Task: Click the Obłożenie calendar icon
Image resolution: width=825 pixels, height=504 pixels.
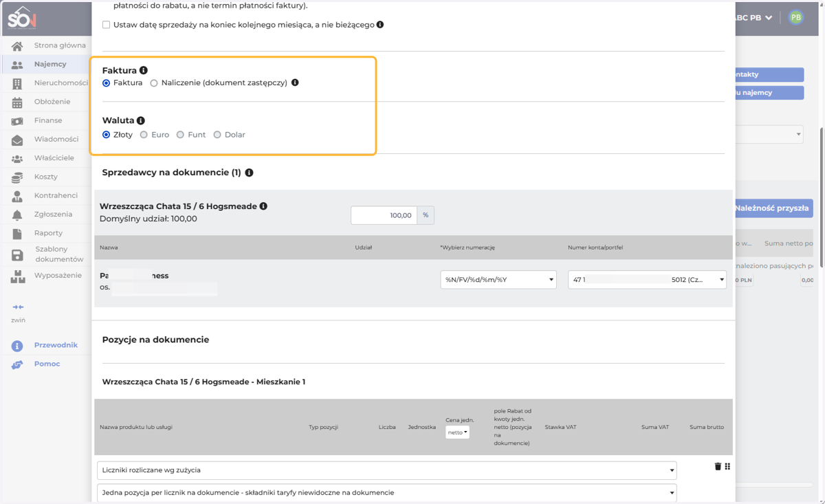Action: point(17,102)
